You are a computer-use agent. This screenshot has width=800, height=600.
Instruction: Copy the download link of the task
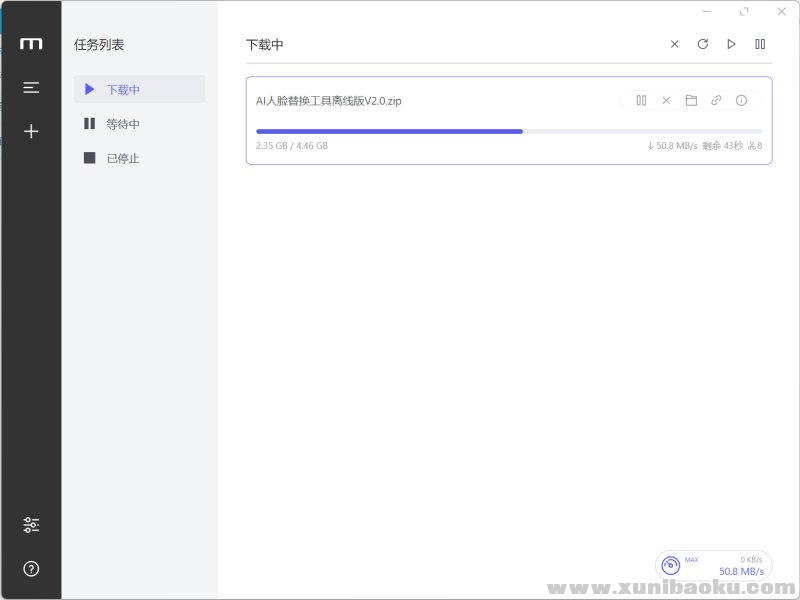[x=716, y=100]
